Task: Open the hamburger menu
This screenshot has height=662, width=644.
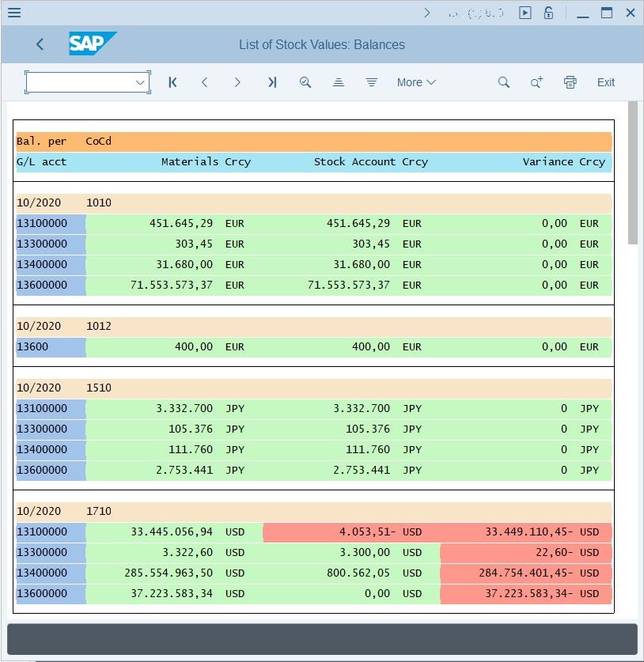Action: click(x=14, y=13)
